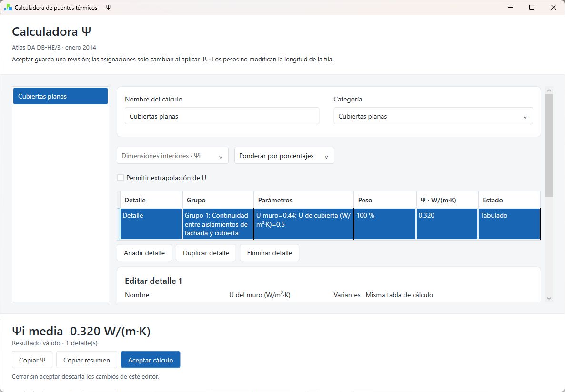
Task: Maximize the calculator window
Action: point(532,7)
